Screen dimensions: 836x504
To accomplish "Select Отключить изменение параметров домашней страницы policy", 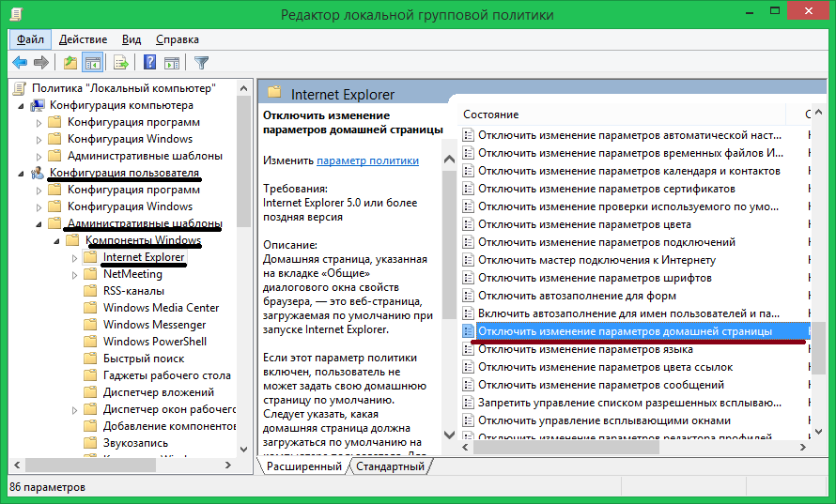I will (x=625, y=331).
